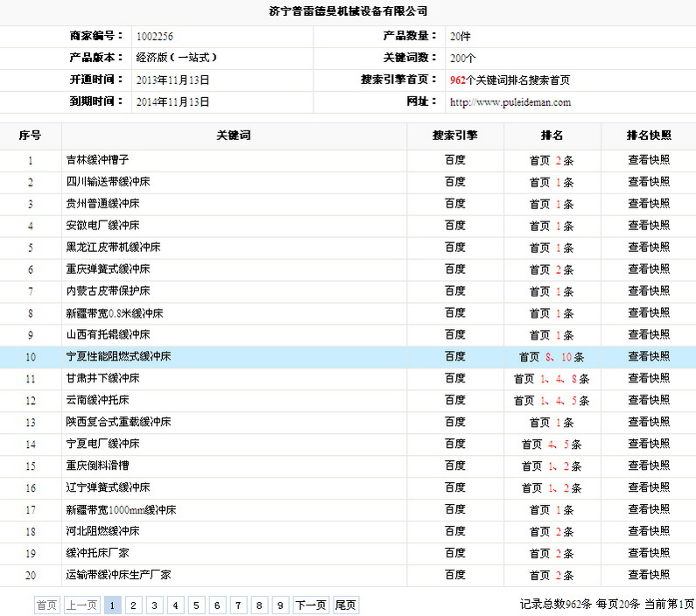
Task: Open the www.puleideman.com website link
Action: pyautogui.click(x=510, y=102)
